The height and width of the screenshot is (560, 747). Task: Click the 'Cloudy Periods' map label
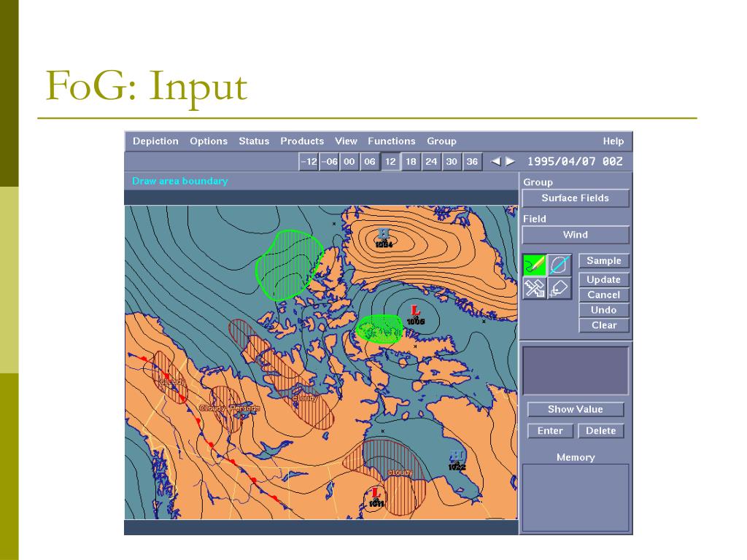pos(230,408)
